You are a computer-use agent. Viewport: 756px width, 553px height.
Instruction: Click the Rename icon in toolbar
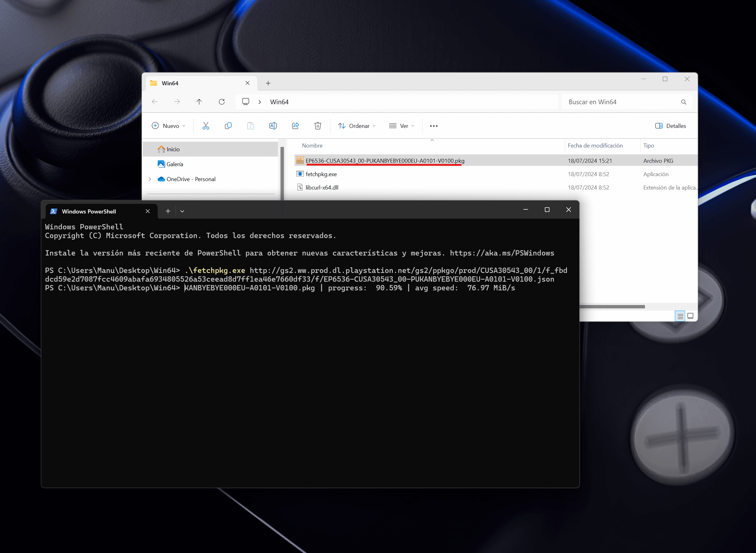coord(273,126)
